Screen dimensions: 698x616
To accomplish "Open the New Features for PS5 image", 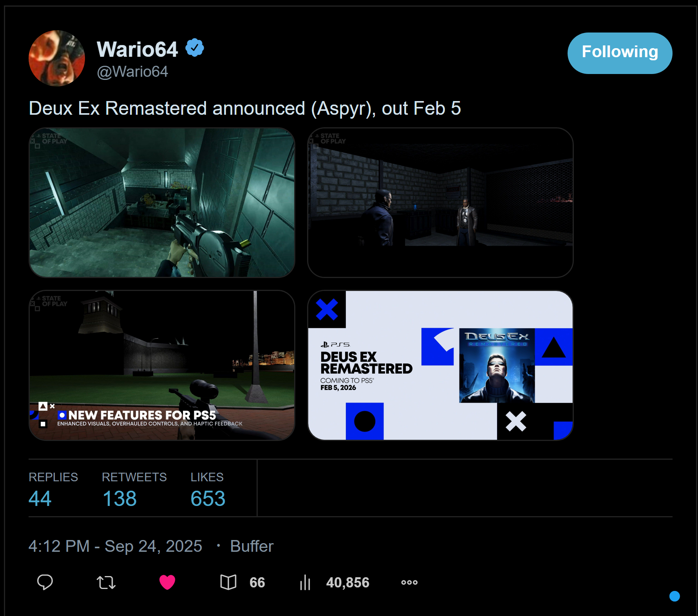I will 162,365.
